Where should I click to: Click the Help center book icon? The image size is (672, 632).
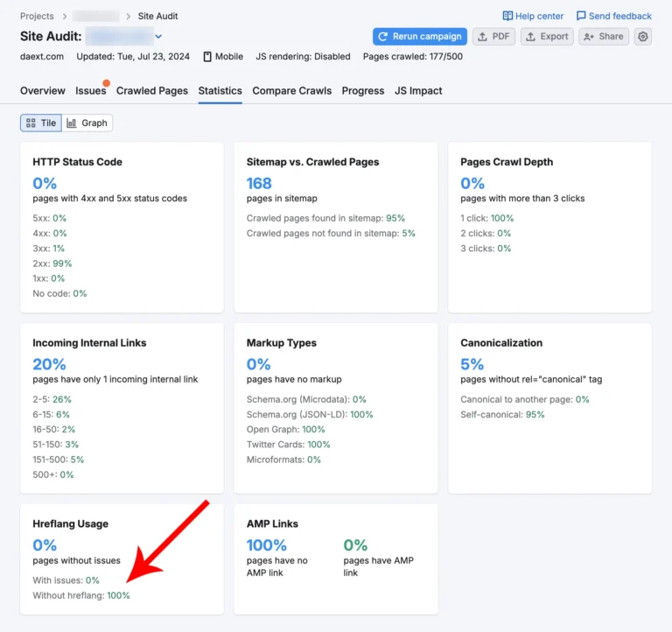click(x=507, y=16)
